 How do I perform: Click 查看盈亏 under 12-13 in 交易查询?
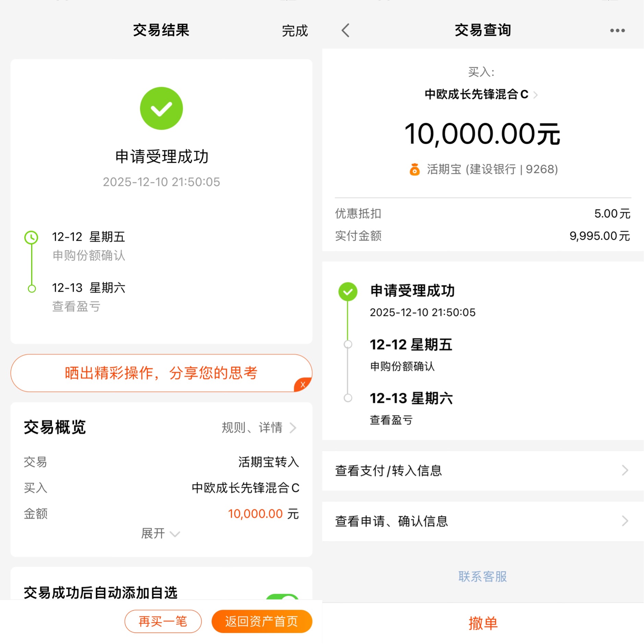[x=391, y=420]
